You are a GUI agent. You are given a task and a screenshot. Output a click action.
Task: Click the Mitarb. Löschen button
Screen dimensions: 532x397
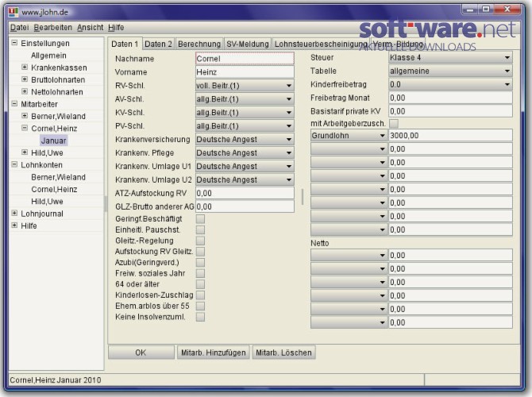[x=283, y=353]
